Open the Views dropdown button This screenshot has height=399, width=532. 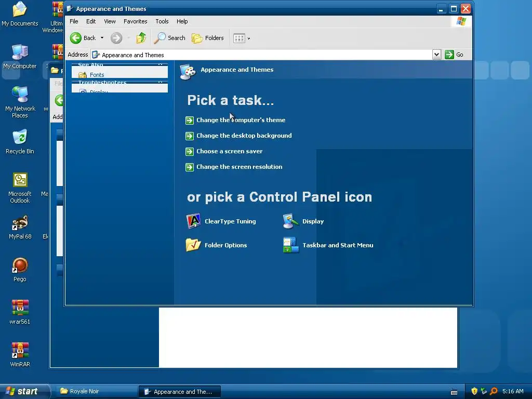[x=242, y=38]
